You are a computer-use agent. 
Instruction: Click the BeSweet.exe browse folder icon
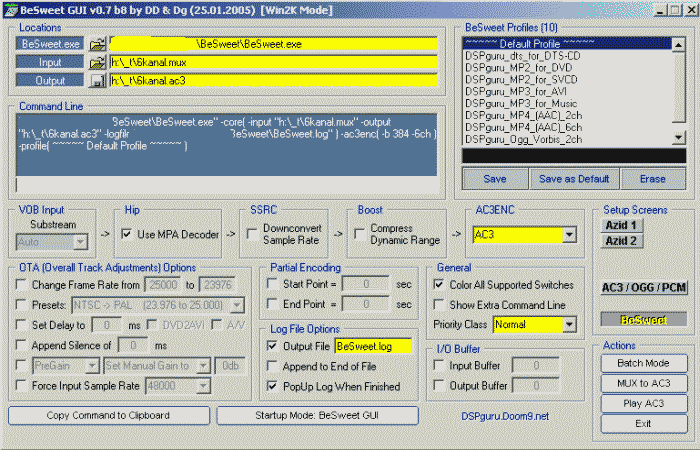coord(97,44)
